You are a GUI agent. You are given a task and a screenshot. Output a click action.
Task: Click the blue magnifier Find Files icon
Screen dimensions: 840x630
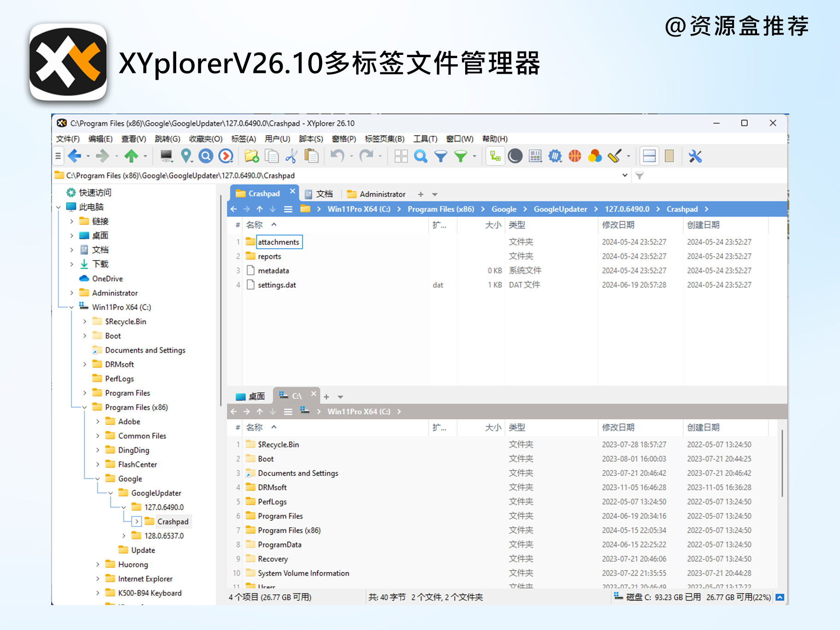pos(420,156)
